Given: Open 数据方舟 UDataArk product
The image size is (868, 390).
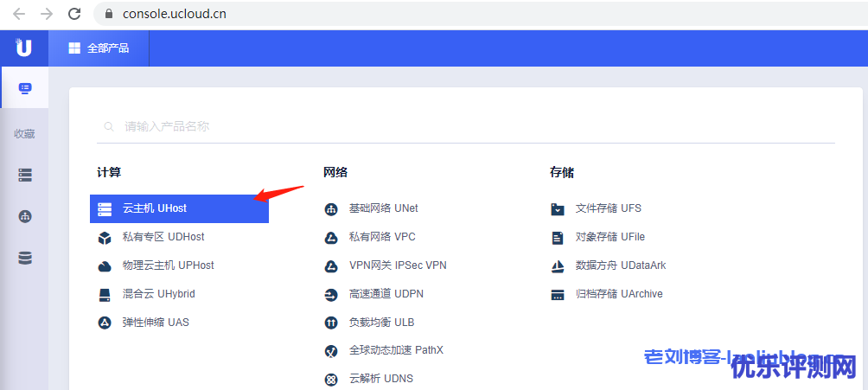Looking at the screenshot, I should (x=621, y=265).
